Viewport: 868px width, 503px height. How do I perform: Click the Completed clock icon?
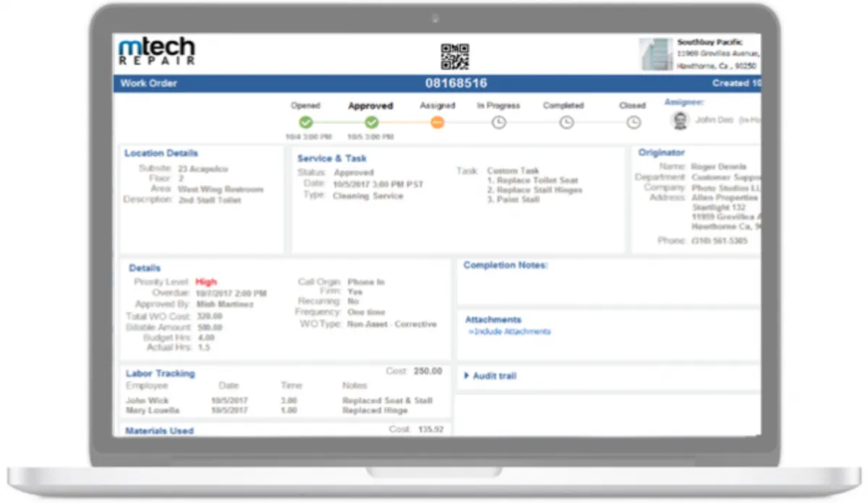[x=566, y=122]
